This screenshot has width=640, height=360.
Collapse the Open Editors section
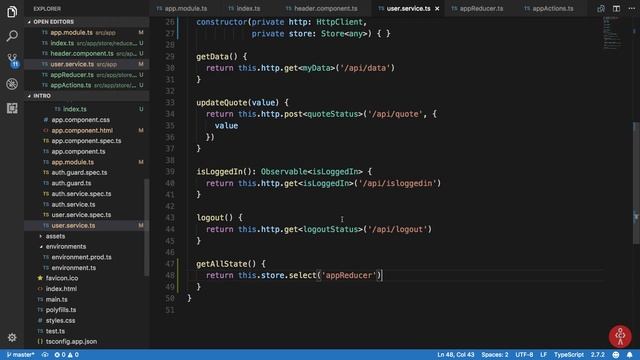click(x=87, y=22)
